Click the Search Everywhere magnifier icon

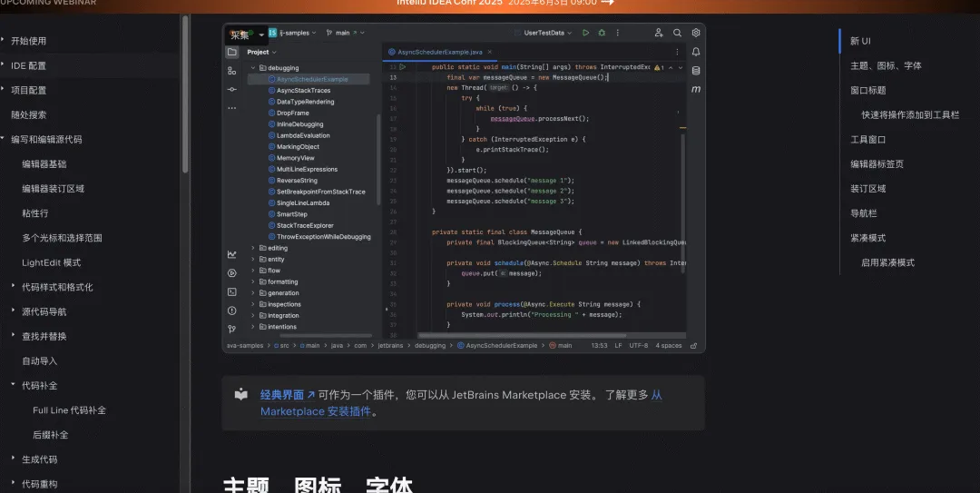[677, 33]
